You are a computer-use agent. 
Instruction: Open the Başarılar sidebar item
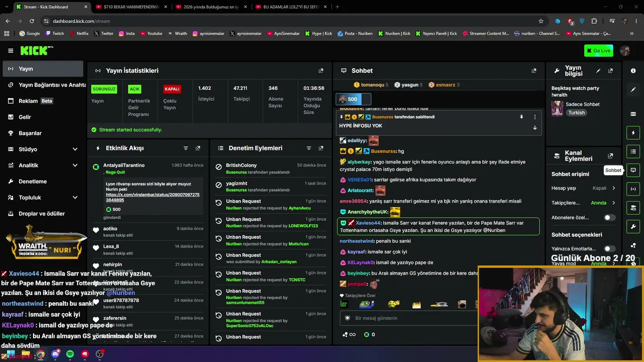click(x=43, y=133)
